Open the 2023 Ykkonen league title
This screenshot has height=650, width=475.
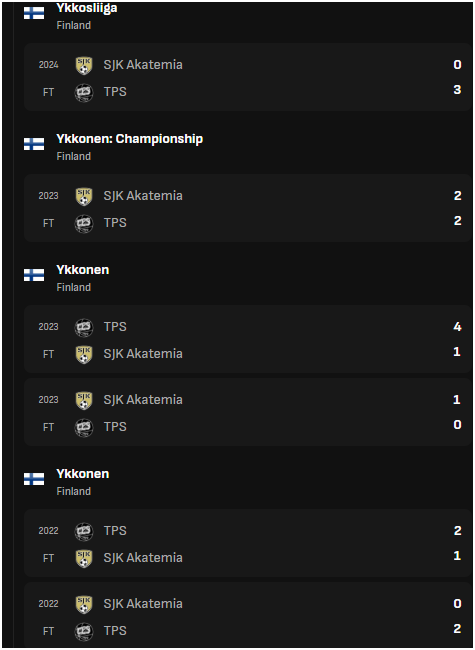point(82,270)
